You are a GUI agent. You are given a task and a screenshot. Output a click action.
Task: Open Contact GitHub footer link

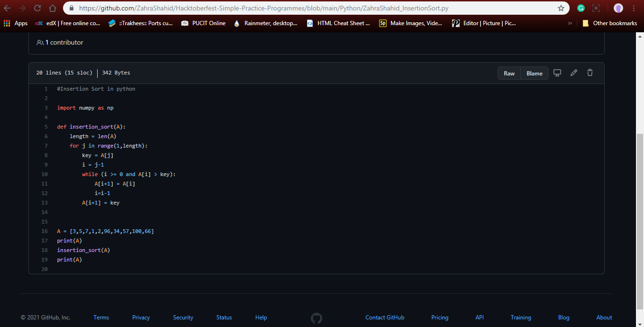tap(385, 318)
